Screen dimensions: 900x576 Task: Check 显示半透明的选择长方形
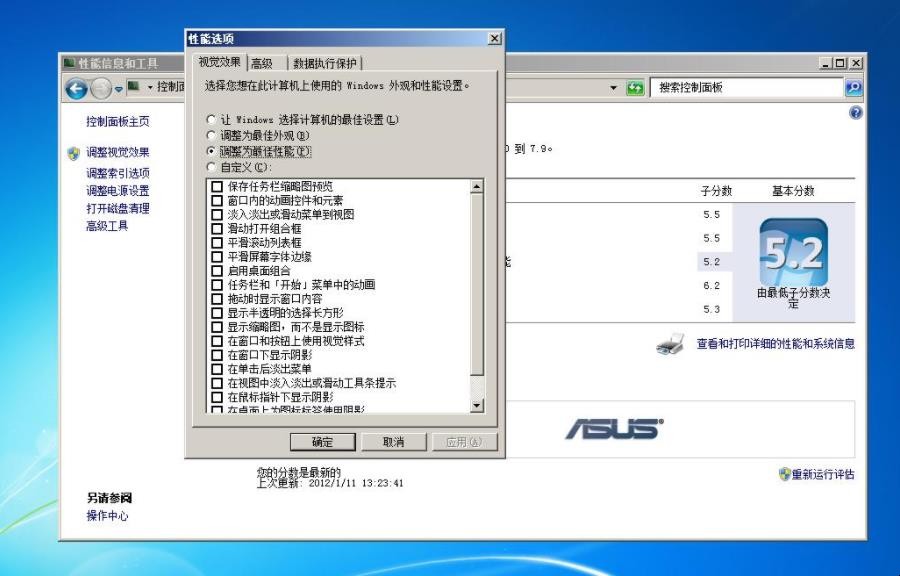tap(217, 313)
